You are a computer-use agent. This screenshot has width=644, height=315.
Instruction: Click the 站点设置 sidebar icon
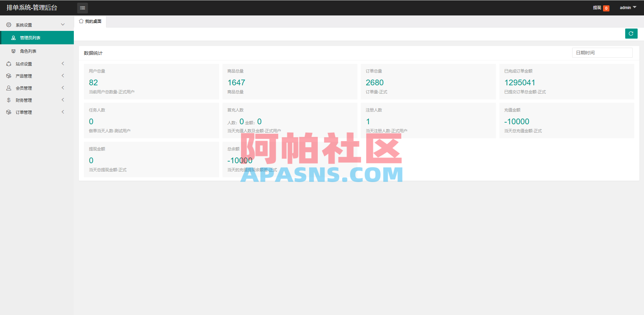click(x=9, y=63)
